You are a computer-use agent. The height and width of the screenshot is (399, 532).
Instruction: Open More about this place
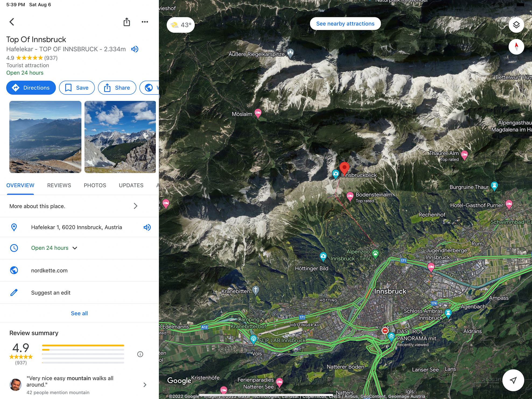[x=79, y=206]
